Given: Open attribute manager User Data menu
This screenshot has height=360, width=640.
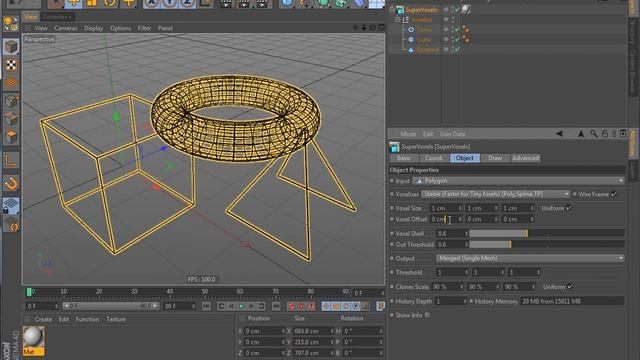Looking at the screenshot, I should (452, 134).
